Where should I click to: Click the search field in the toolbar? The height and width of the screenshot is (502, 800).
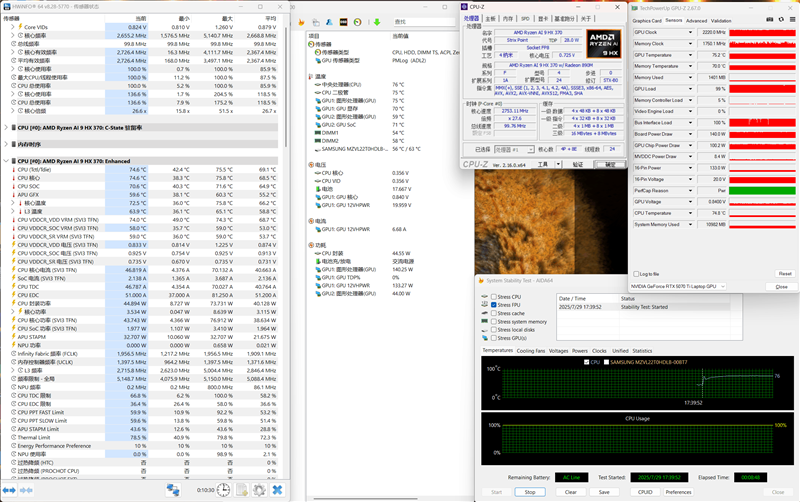point(424,22)
